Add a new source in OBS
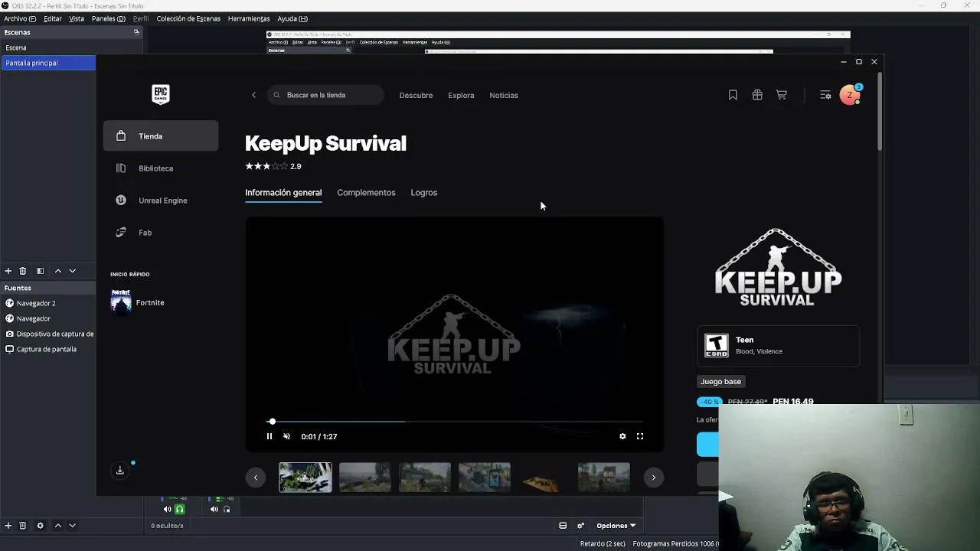Screen dimensions: 980x551 (8, 526)
